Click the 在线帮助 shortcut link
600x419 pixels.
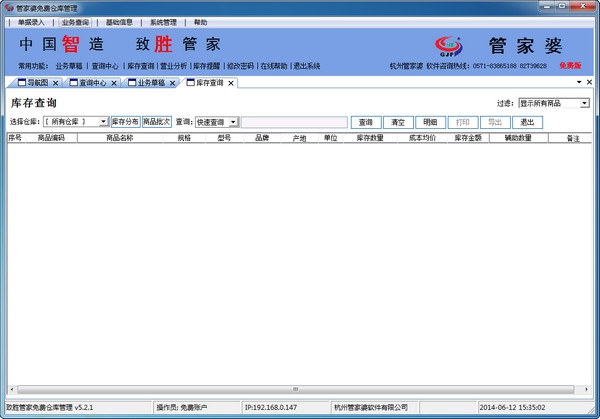(274, 66)
